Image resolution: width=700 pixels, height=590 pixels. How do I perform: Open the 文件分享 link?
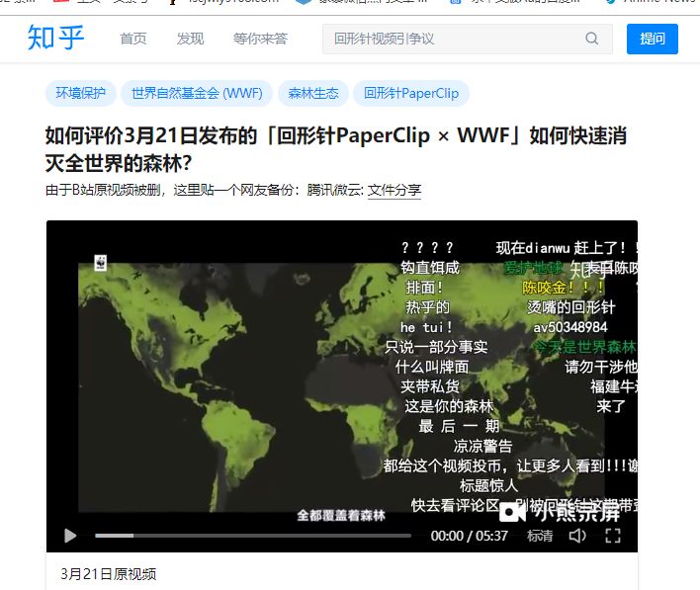click(x=394, y=190)
